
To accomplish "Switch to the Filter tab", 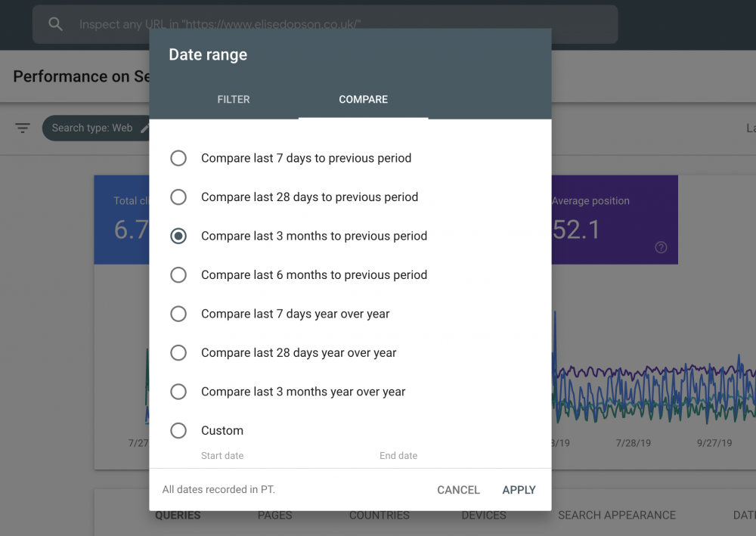I will pyautogui.click(x=233, y=99).
